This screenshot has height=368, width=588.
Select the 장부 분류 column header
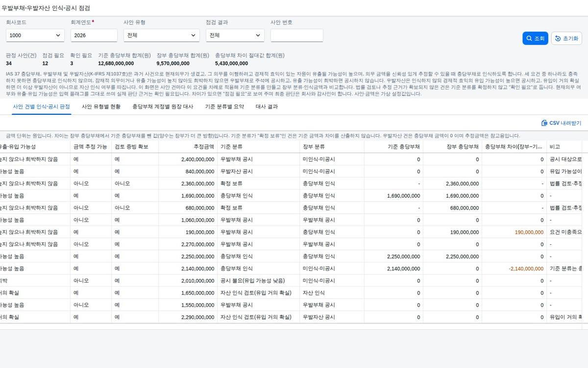332,147
